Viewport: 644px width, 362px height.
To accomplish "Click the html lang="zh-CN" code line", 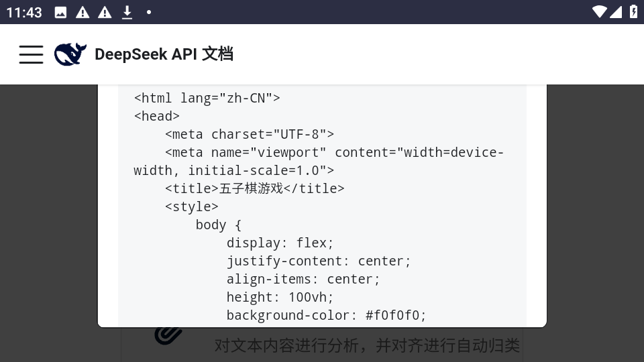I will (207, 98).
